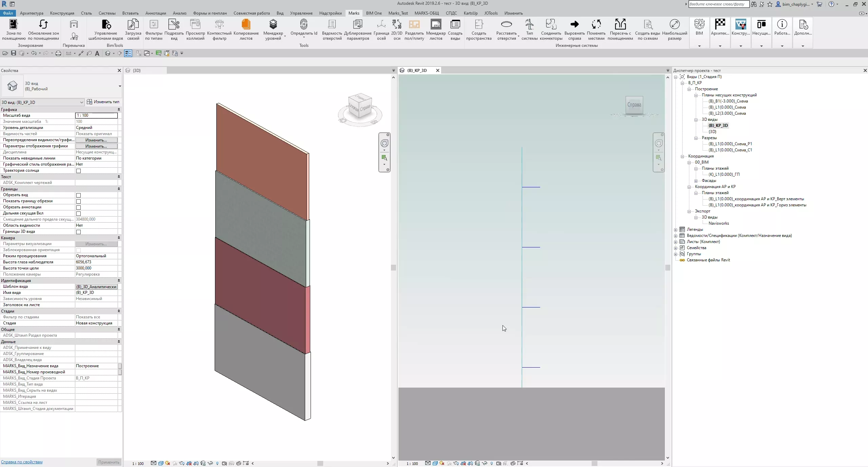
Task: Toggle Траектория солнца checkbox
Action: click(x=78, y=171)
